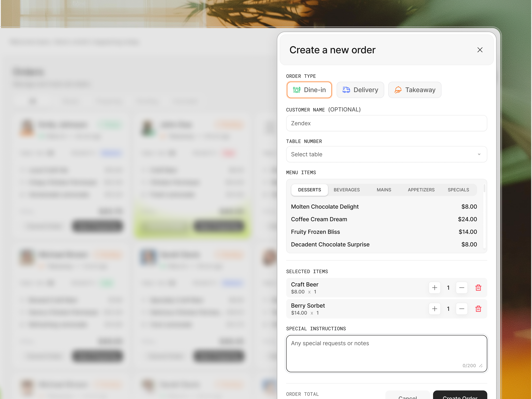
Task: Click the customer name field showing Zendex
Action: click(x=386, y=123)
